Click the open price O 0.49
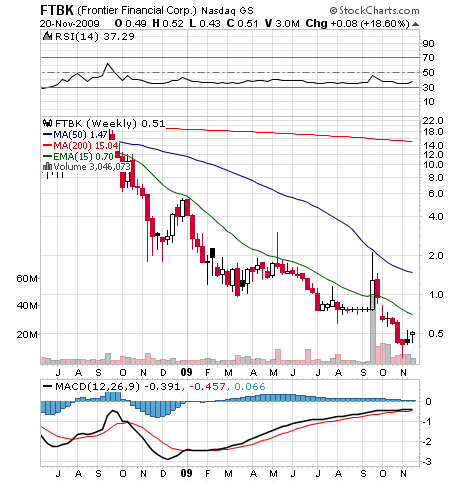 pyautogui.click(x=130, y=24)
